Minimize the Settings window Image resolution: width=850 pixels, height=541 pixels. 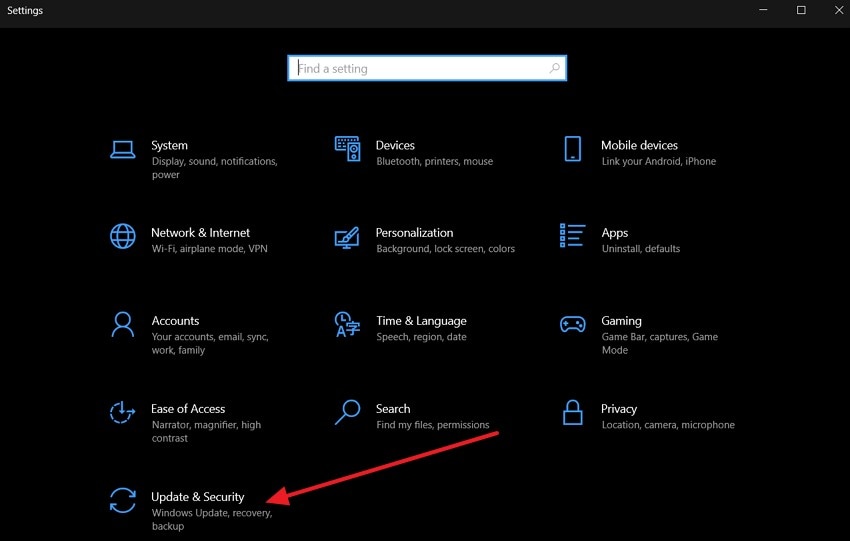pyautogui.click(x=763, y=10)
